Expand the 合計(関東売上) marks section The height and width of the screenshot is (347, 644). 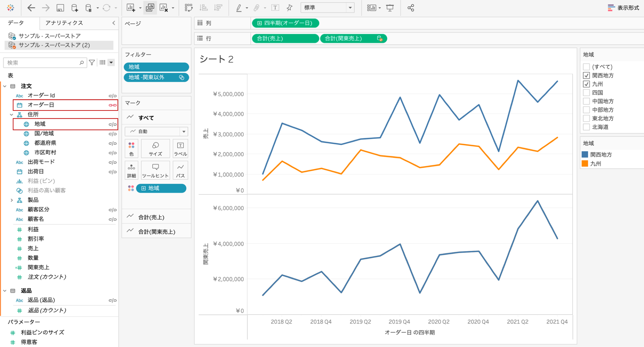(x=156, y=231)
